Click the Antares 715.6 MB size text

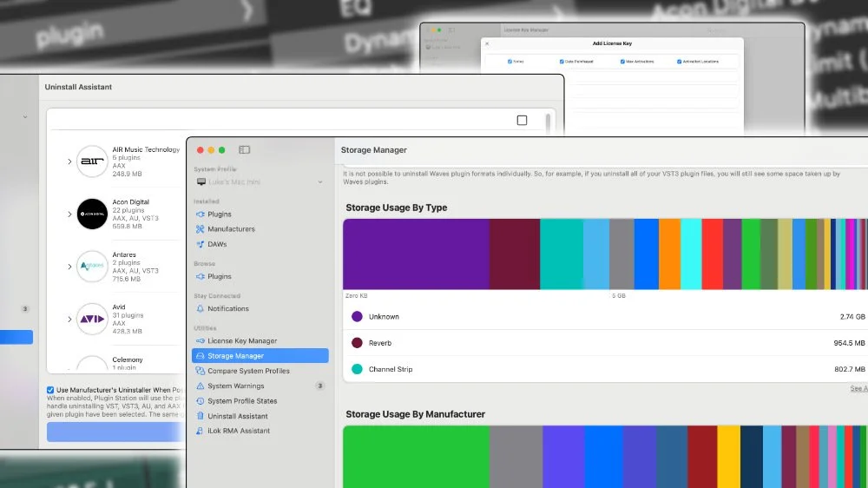click(x=127, y=279)
